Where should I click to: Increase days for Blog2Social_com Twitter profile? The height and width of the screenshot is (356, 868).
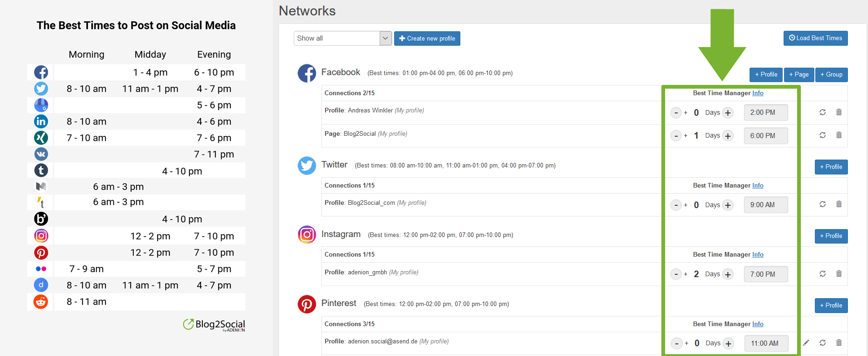728,205
